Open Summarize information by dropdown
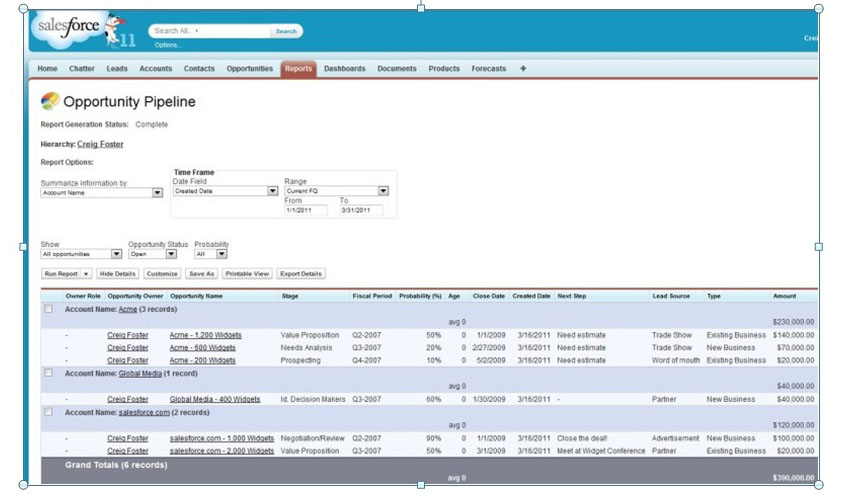This screenshot has width=841, height=495. click(x=101, y=193)
